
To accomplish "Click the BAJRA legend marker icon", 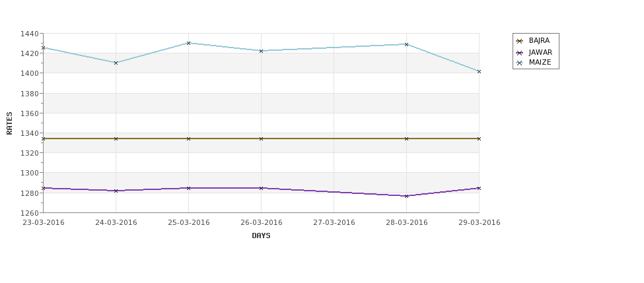I will coord(520,41).
